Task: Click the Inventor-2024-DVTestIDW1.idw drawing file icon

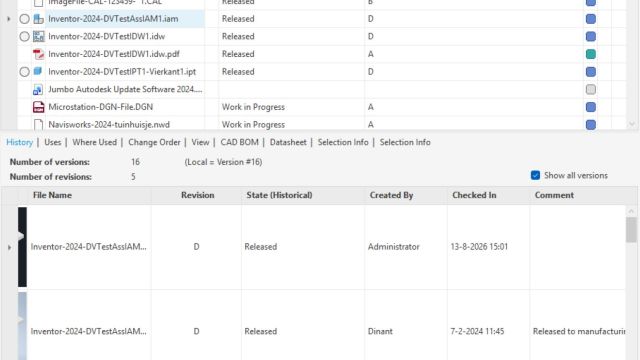Action: pos(38,36)
